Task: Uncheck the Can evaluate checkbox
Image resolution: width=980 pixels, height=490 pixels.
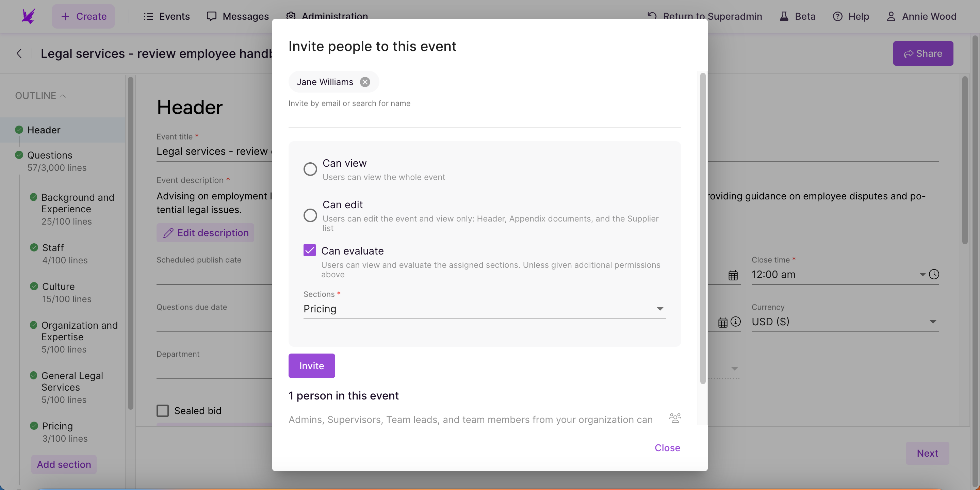Action: pos(310,250)
